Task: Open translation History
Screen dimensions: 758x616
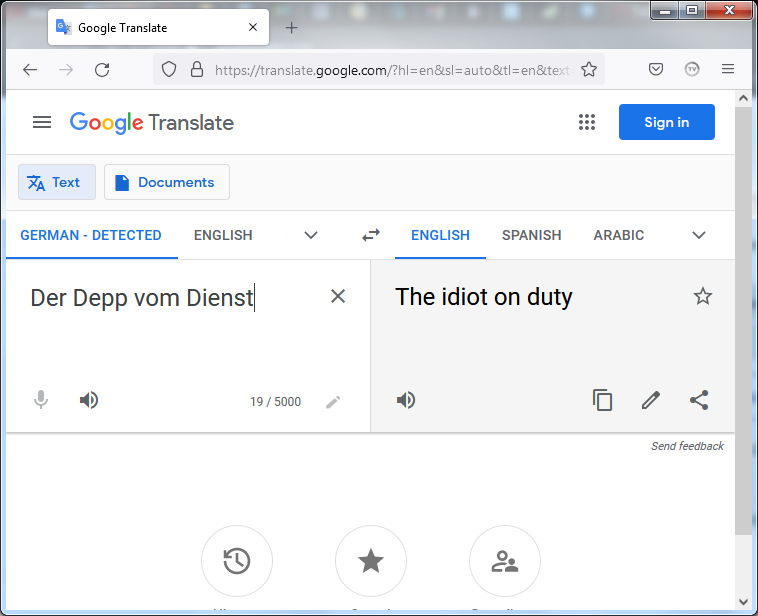Action: click(x=237, y=561)
